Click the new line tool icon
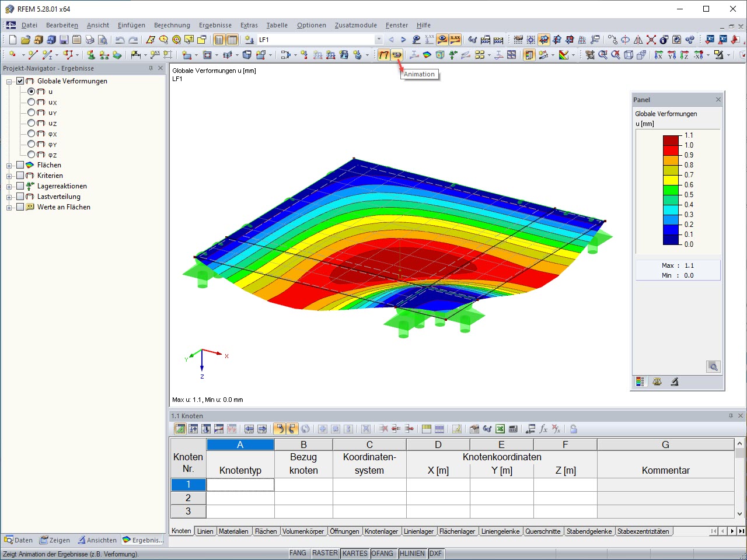The width and height of the screenshot is (747, 560). [x=33, y=55]
